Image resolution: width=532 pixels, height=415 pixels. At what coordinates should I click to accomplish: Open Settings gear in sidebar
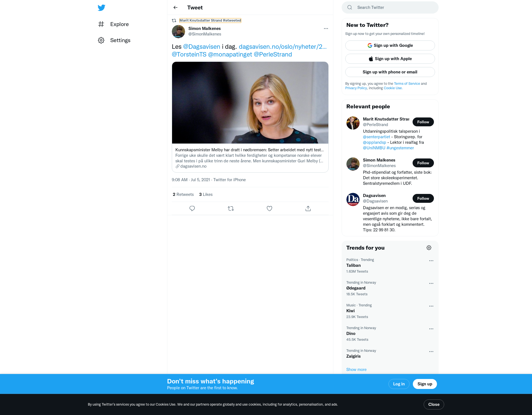[101, 40]
